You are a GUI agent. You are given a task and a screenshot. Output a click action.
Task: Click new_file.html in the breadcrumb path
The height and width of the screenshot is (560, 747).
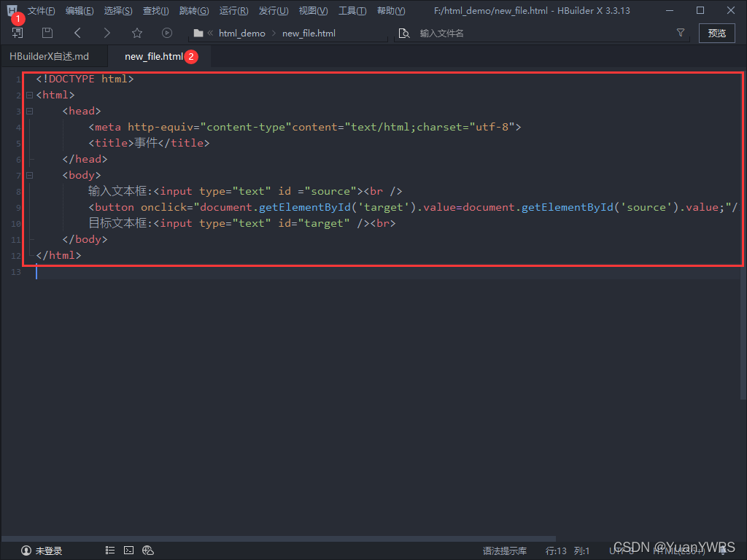[309, 34]
